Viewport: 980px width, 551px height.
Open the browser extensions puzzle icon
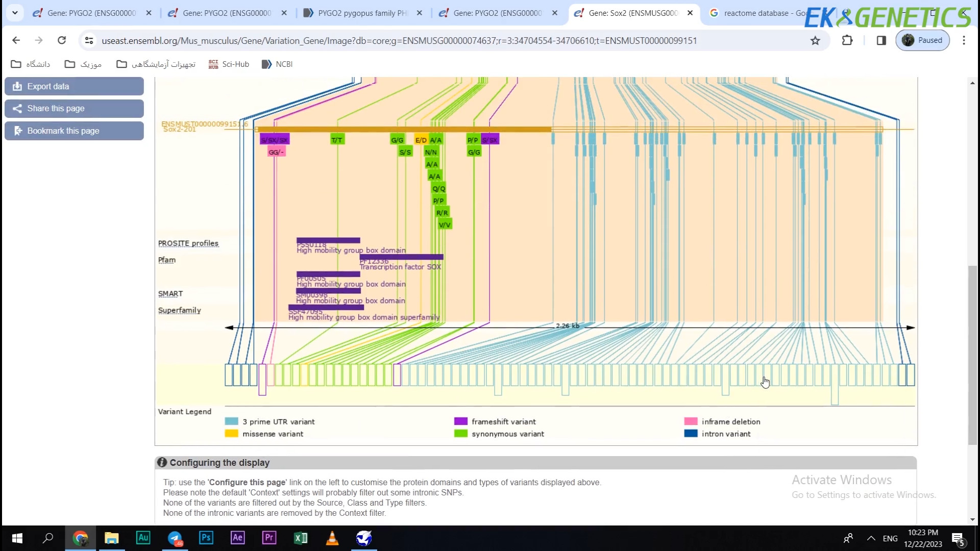coord(847,40)
